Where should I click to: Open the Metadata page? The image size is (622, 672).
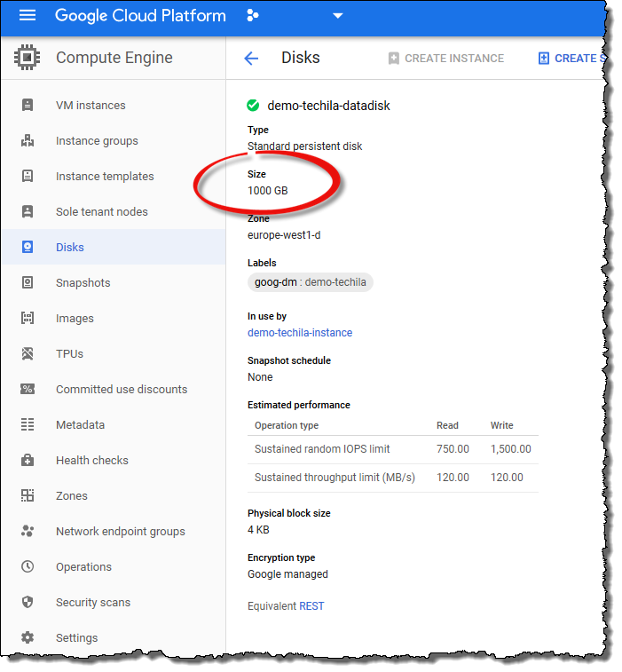pos(80,425)
